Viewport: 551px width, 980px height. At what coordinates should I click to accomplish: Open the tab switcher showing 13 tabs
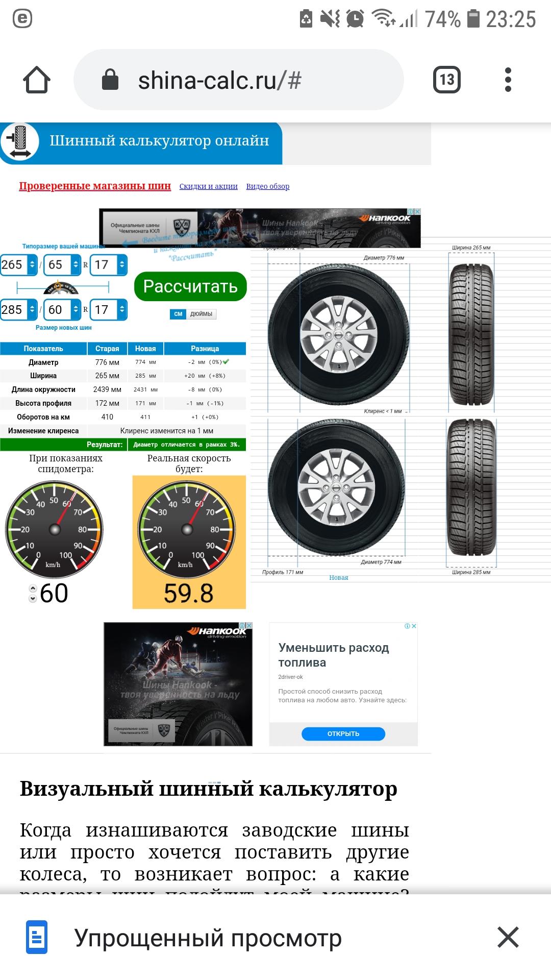coord(447,80)
